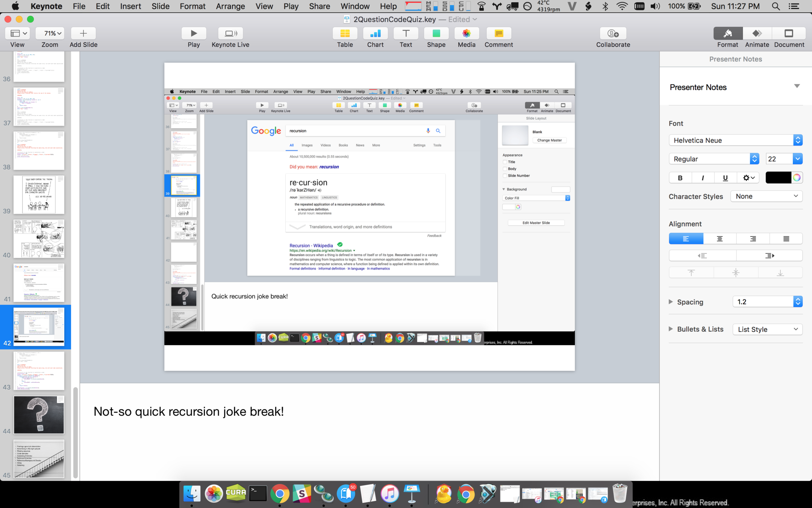Add a Shape via toolbar icon
The height and width of the screenshot is (508, 812).
pos(436,33)
